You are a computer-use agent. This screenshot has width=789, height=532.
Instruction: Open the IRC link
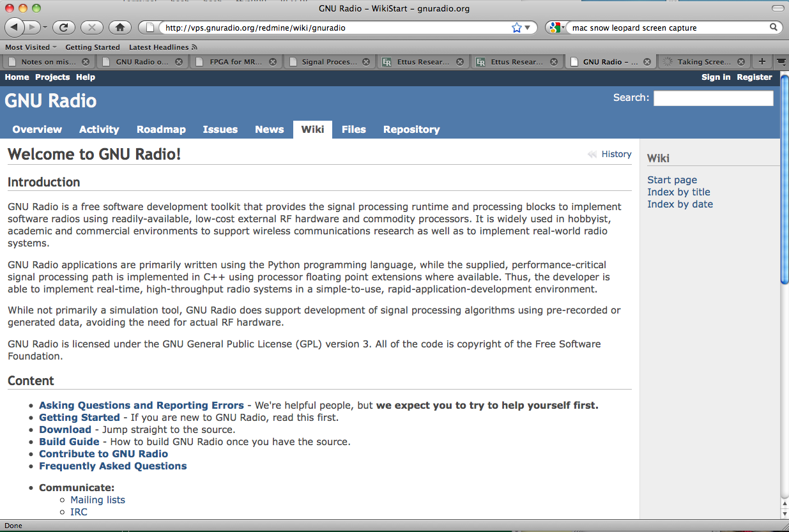click(x=79, y=512)
